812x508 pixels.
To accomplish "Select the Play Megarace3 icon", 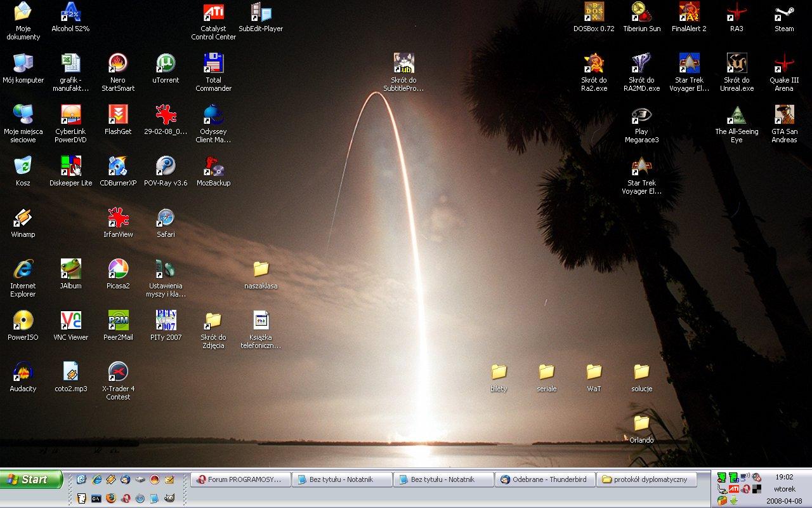I will tap(641, 124).
